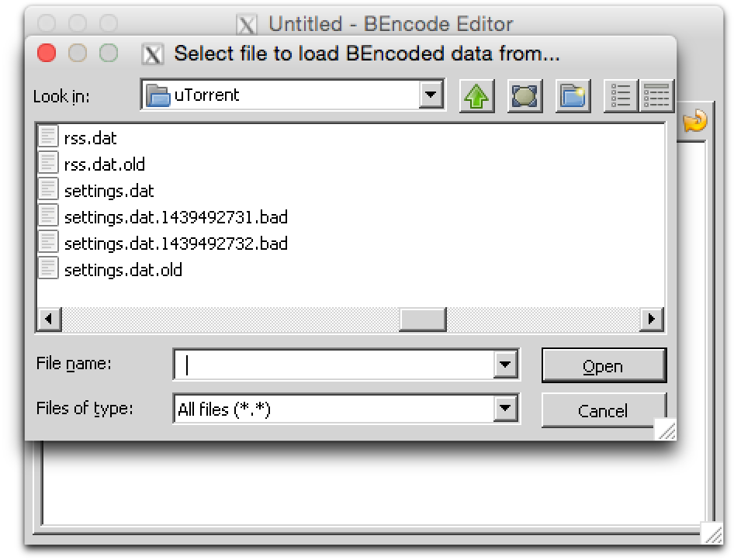Click the create new folder icon

(x=573, y=96)
